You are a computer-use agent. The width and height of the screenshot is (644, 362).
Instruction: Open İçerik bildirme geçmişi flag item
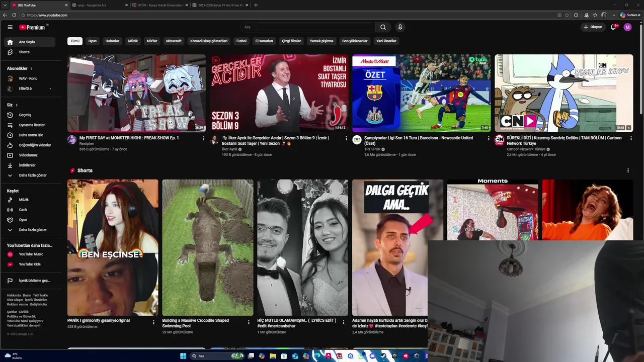pyautogui.click(x=31, y=281)
